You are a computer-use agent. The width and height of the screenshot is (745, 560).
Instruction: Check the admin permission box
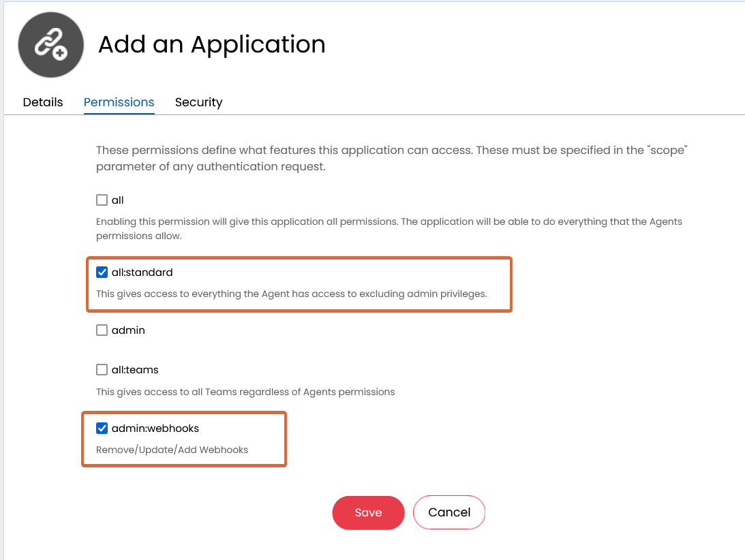[102, 330]
